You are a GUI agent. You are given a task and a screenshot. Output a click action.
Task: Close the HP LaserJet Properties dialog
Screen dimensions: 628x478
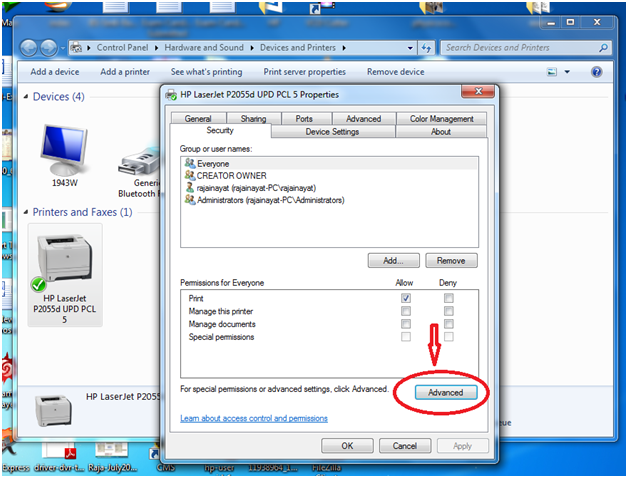coord(478,91)
